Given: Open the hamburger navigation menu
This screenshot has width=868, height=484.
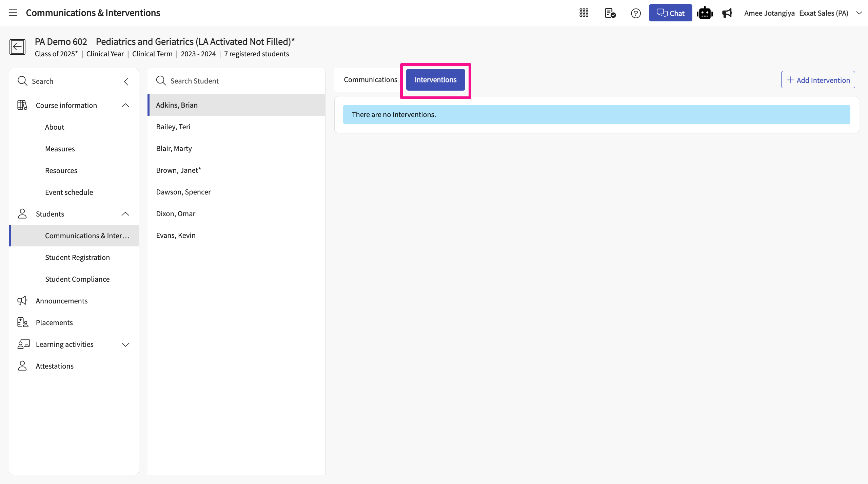Looking at the screenshot, I should click(x=13, y=13).
